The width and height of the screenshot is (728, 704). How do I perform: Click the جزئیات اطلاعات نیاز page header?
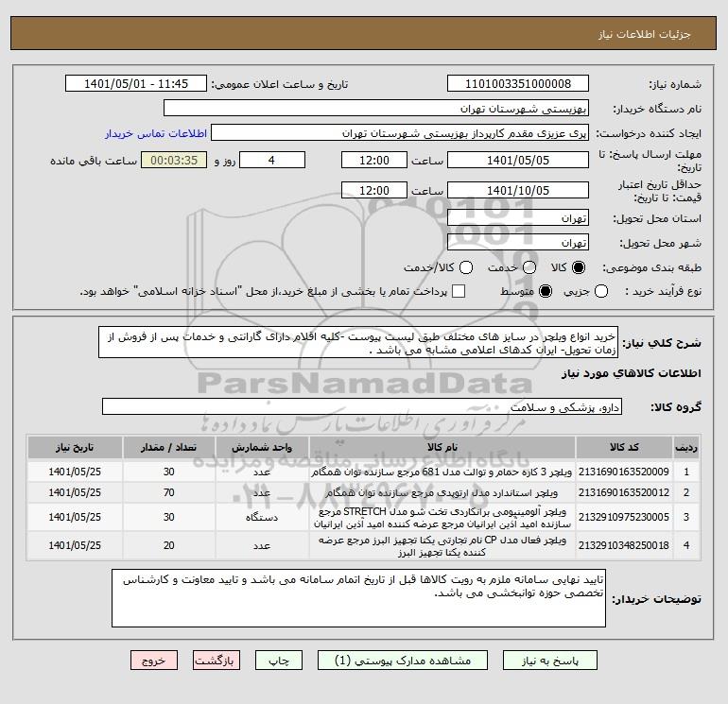coord(644,35)
